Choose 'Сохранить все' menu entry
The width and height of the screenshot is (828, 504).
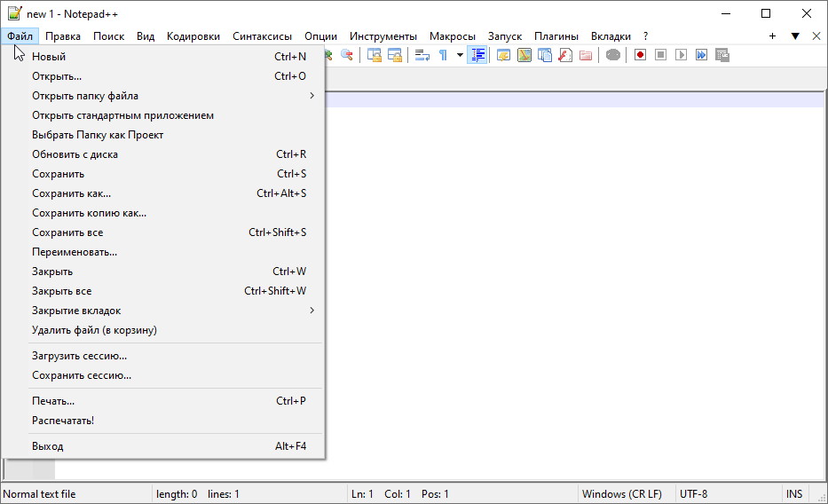(x=163, y=232)
